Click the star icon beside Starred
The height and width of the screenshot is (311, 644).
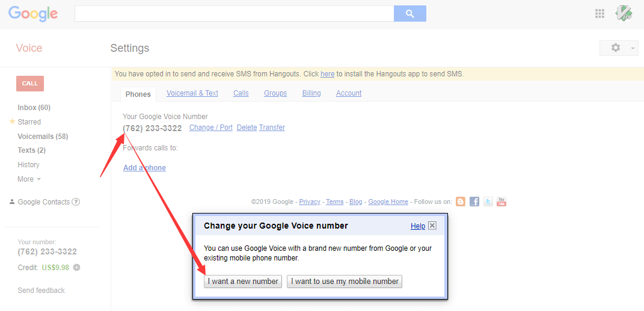(x=12, y=122)
